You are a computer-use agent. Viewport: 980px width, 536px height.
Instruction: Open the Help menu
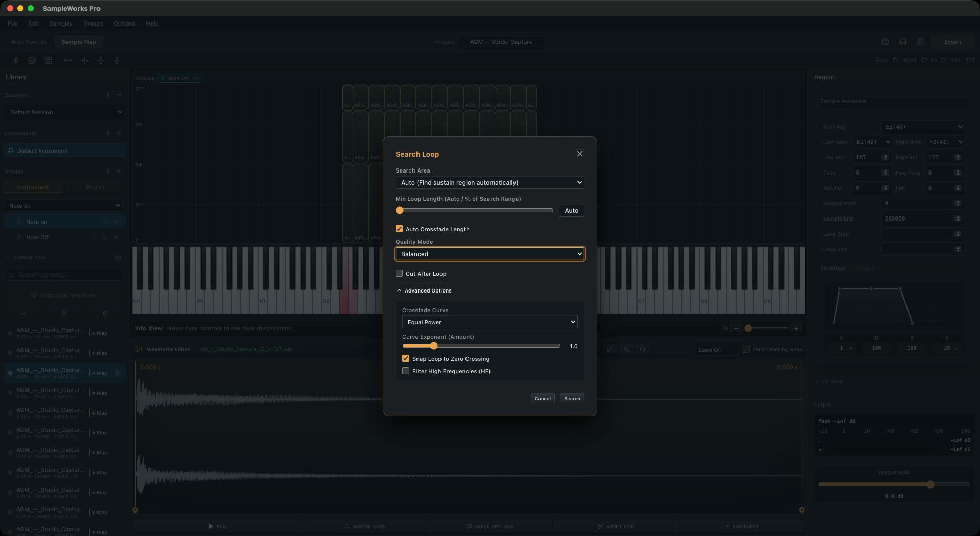click(152, 23)
